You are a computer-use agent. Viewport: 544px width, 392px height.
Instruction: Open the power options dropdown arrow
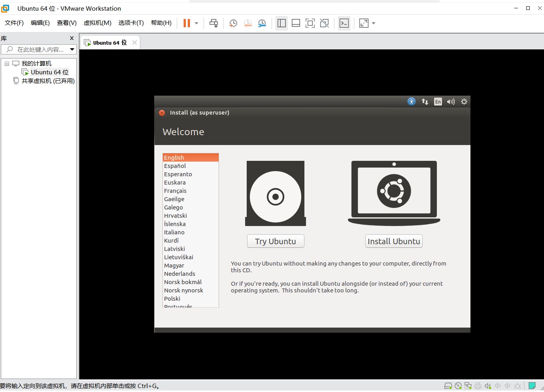[196, 23]
